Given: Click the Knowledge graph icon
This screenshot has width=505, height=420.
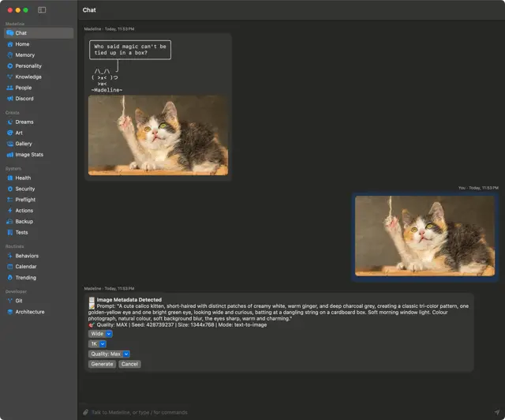Looking at the screenshot, I should (x=10, y=77).
